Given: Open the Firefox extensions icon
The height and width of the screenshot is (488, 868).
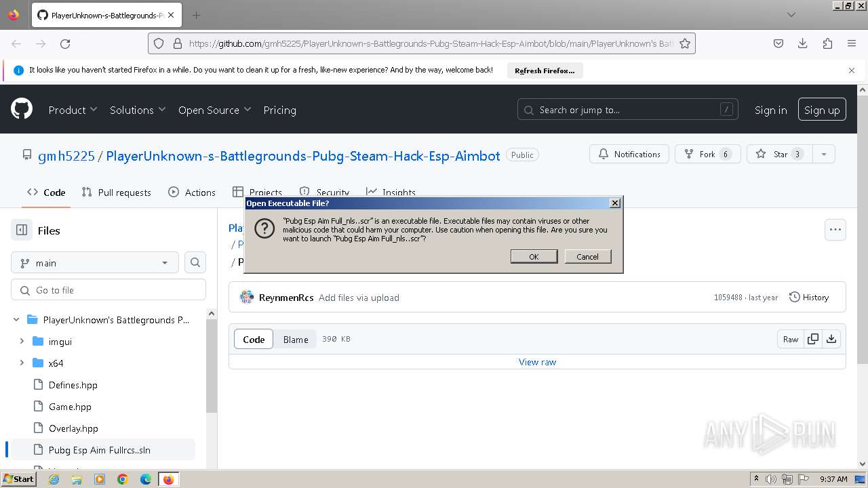Looking at the screenshot, I should 827,43.
